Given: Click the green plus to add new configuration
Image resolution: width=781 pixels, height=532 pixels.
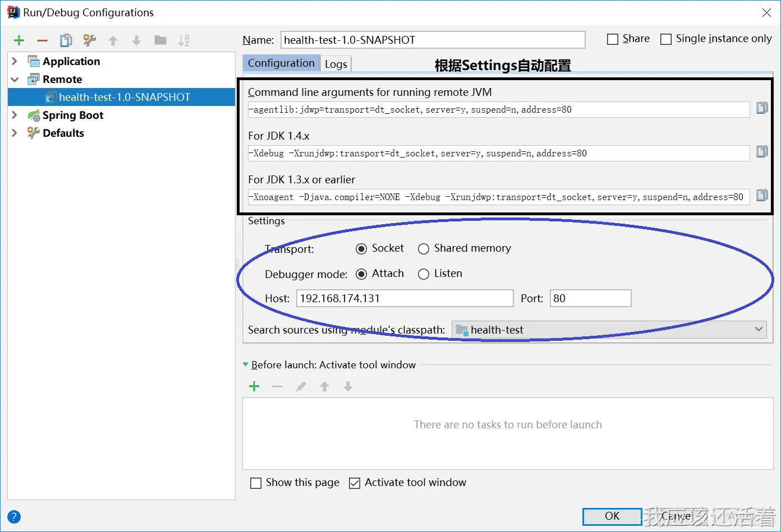Looking at the screenshot, I should coord(19,40).
